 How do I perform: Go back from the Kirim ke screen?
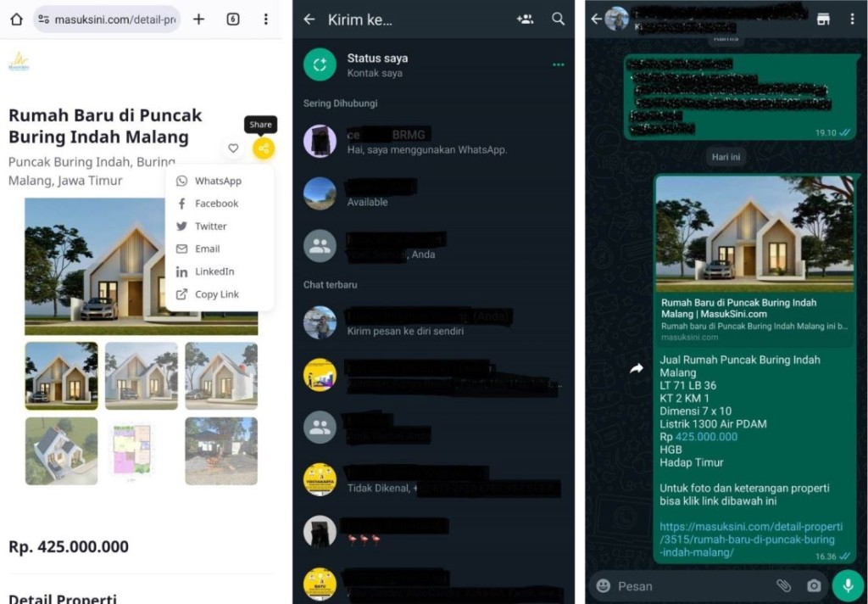[x=309, y=20]
